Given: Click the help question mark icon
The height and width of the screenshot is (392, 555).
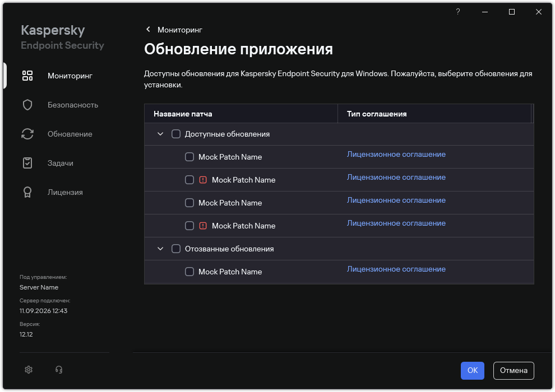Looking at the screenshot, I should [457, 12].
